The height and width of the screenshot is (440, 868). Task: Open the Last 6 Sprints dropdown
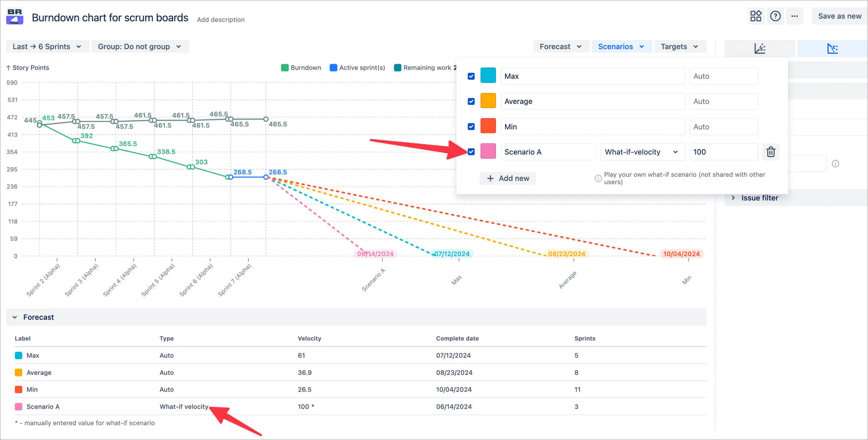click(47, 47)
